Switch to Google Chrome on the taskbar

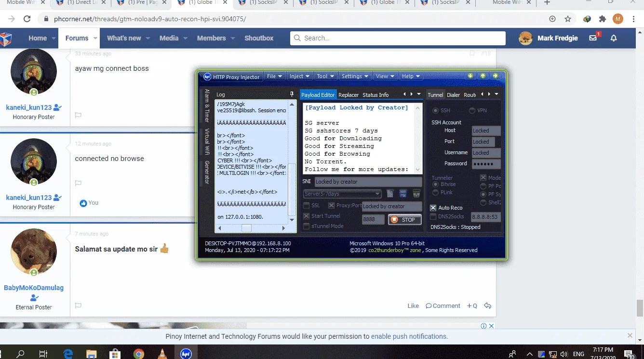pyautogui.click(x=138, y=354)
